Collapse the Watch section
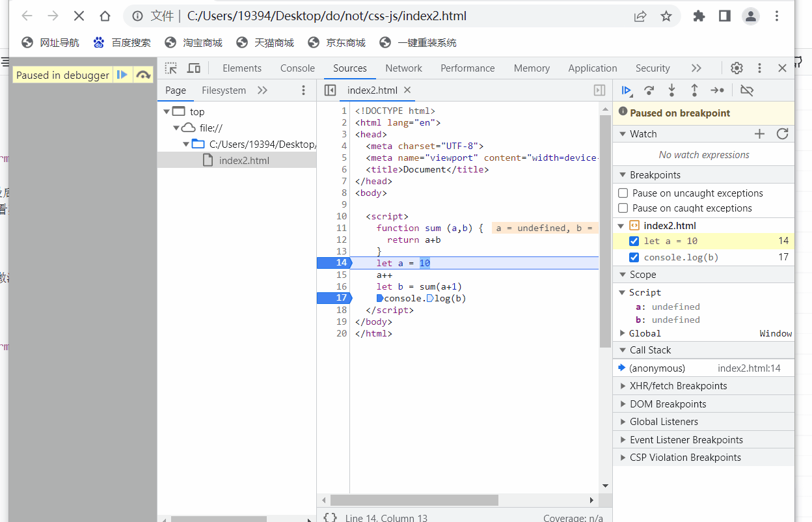 pos(621,134)
